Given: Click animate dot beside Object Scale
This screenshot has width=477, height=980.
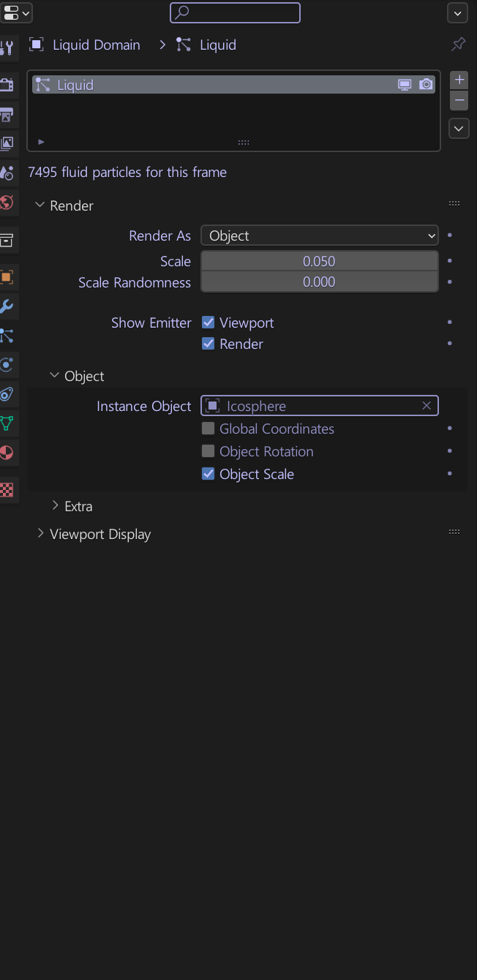Looking at the screenshot, I should (449, 474).
